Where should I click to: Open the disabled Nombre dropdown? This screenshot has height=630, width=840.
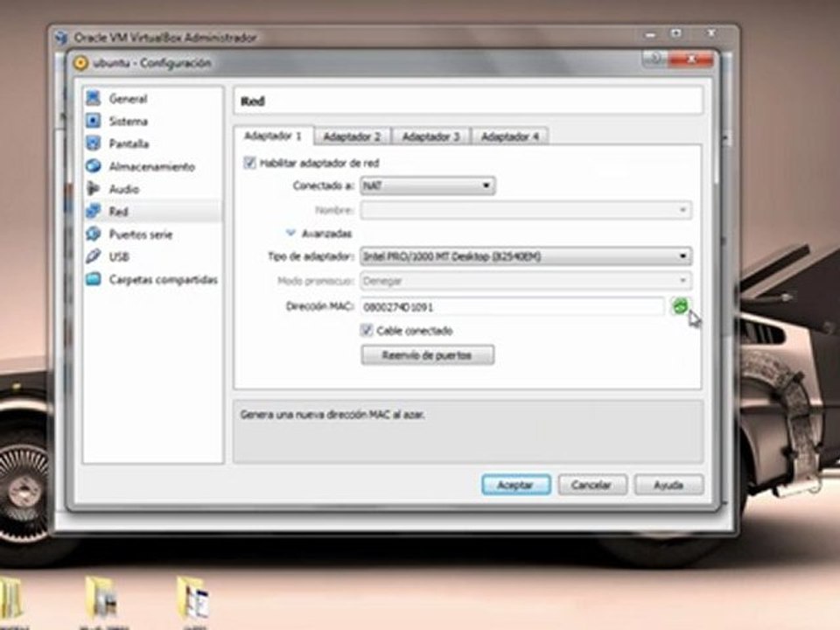click(526, 210)
